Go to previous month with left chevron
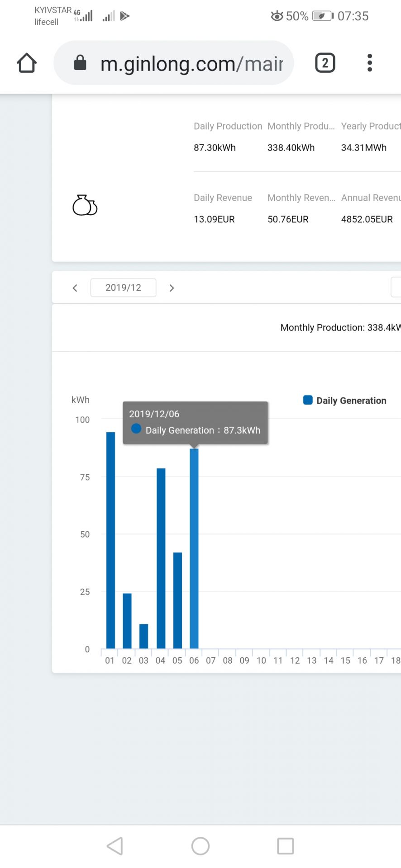The image size is (401, 868). (75, 288)
